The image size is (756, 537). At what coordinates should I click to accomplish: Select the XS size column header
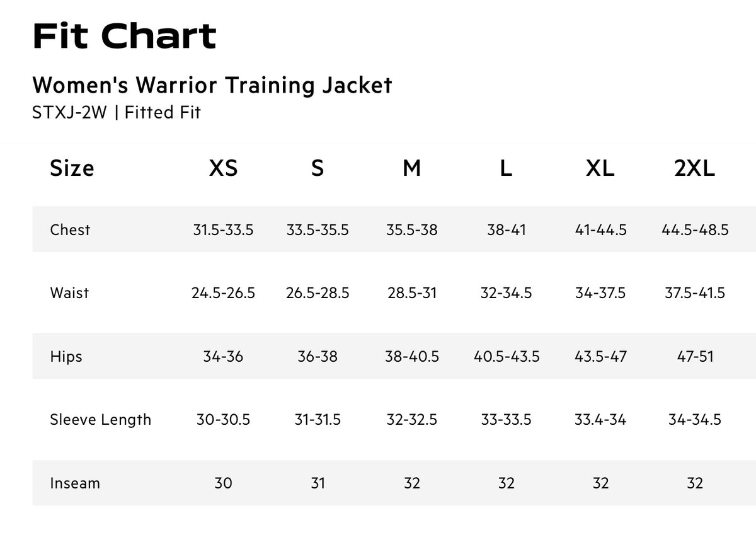(x=223, y=168)
